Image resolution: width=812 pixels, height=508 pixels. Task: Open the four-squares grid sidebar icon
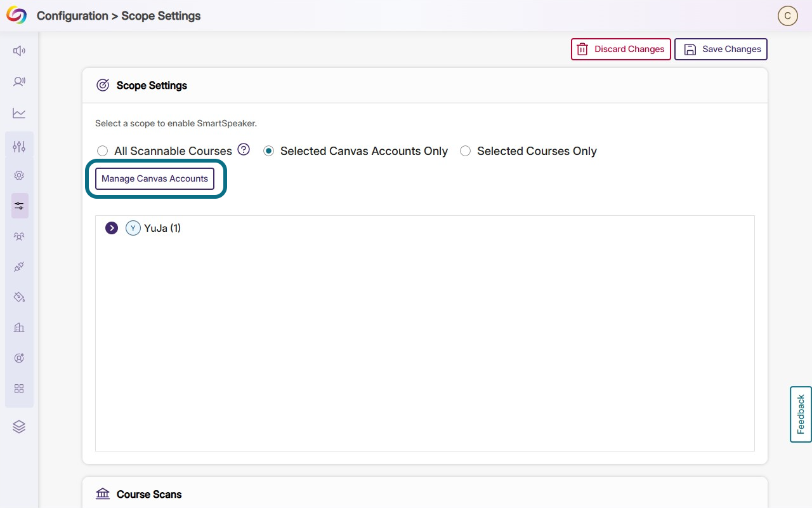[19, 389]
